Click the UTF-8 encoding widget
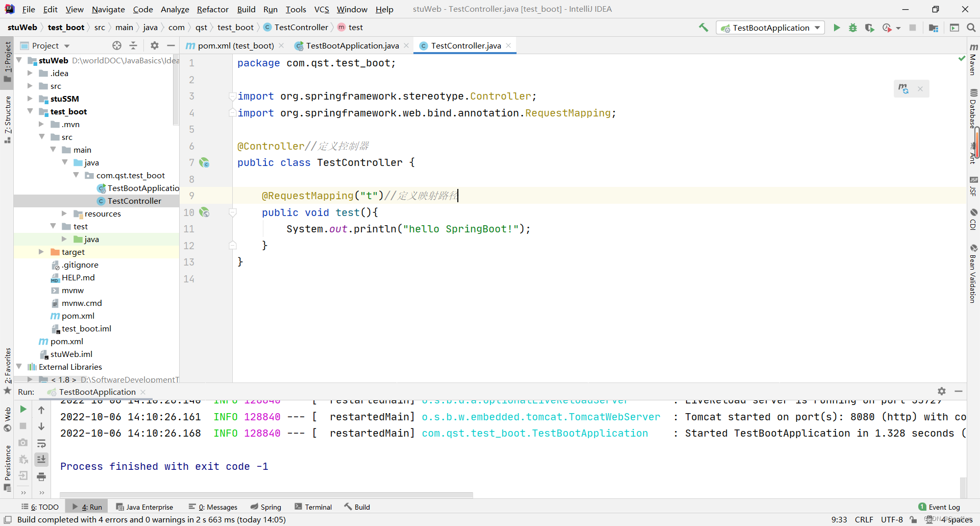Screen dimensions: 980x526 click(x=892, y=519)
